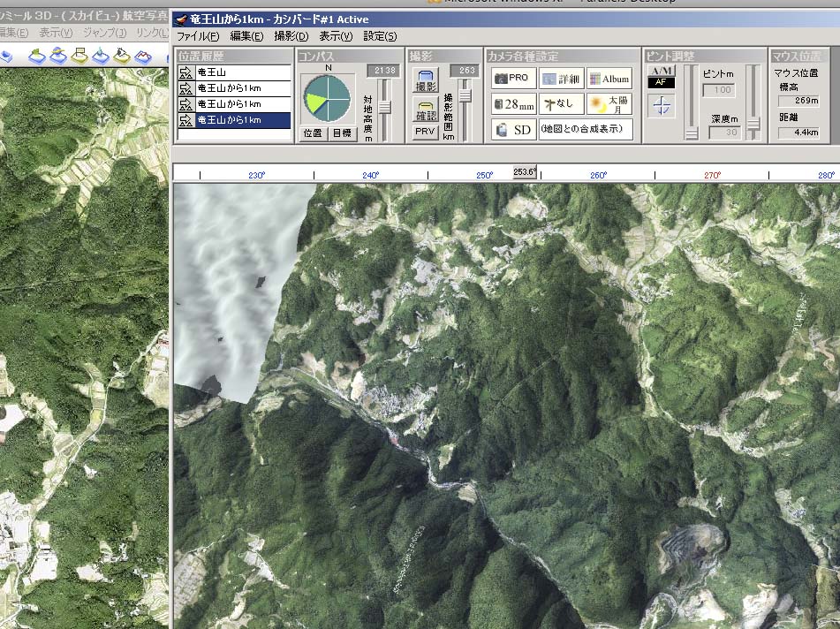Image resolution: width=840 pixels, height=629 pixels.
Task: Adjust the ピント focus slider
Action: 692,133
